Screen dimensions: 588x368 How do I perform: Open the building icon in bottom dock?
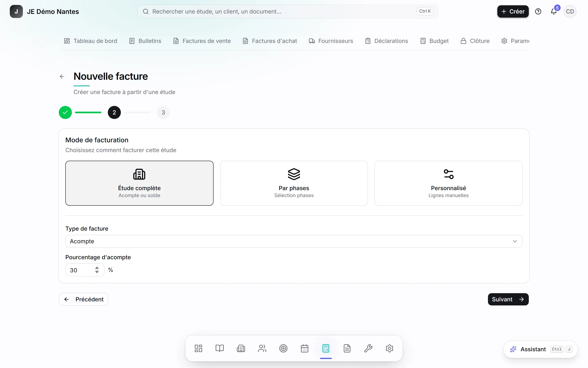tap(241, 348)
